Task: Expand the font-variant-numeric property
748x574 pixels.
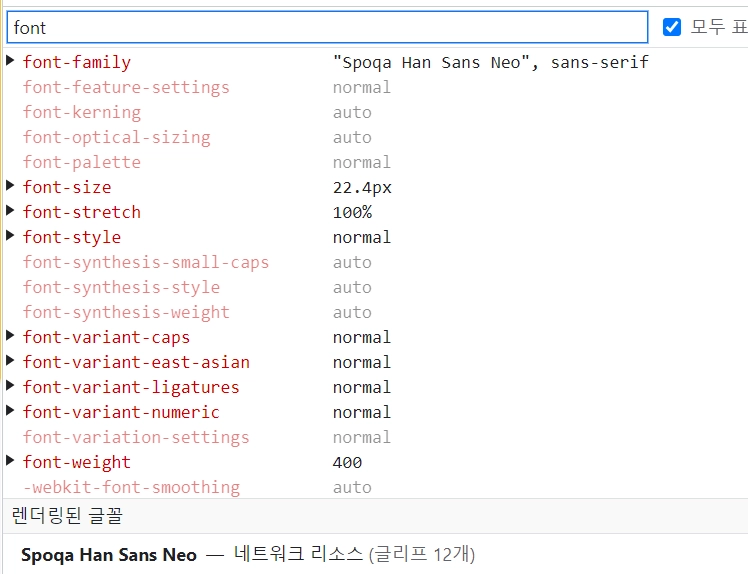Action: (10, 412)
